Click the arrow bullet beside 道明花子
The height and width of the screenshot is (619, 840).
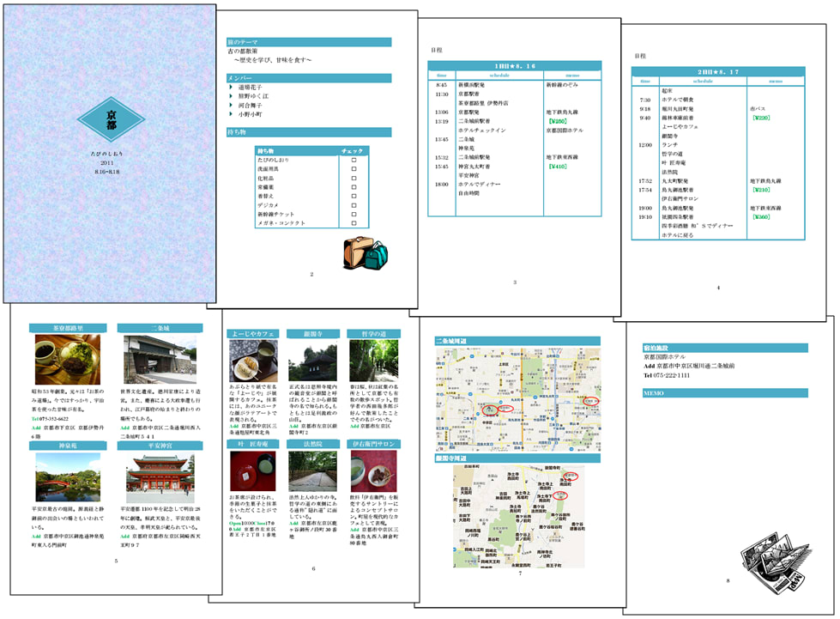tap(231, 87)
